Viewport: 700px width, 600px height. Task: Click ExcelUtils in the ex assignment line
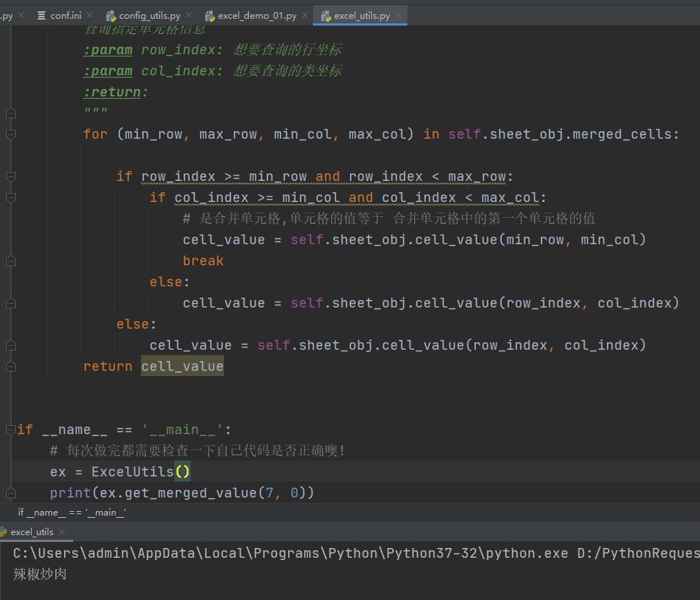click(x=133, y=472)
